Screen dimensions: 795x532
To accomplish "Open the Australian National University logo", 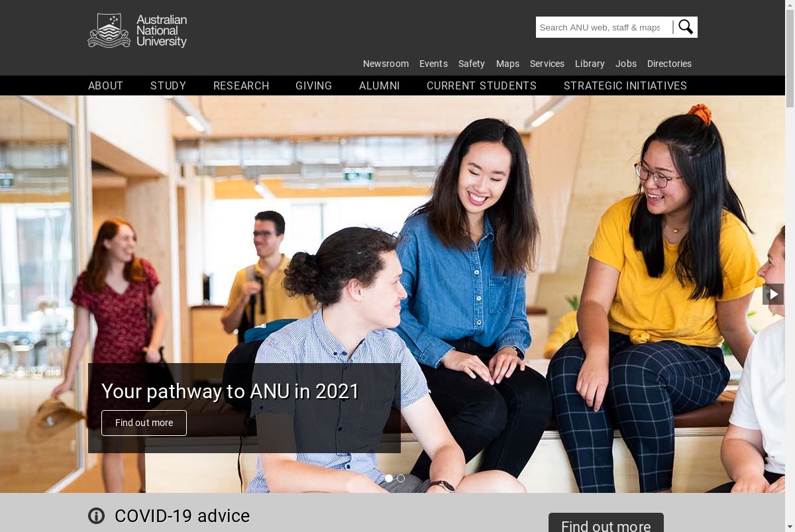I will click(x=137, y=31).
